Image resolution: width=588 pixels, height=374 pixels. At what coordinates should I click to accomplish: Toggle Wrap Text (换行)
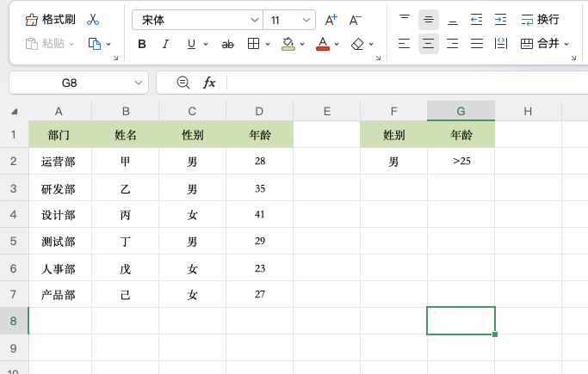click(x=541, y=20)
